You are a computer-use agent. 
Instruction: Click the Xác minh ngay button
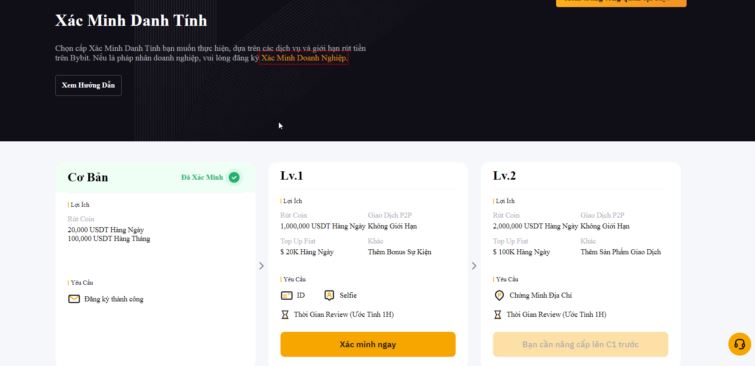coord(368,344)
